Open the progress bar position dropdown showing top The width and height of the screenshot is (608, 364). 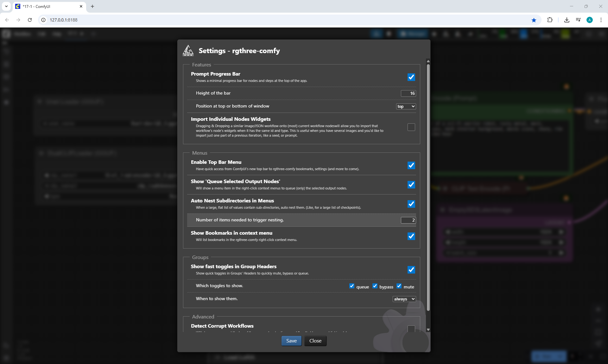[x=406, y=106]
